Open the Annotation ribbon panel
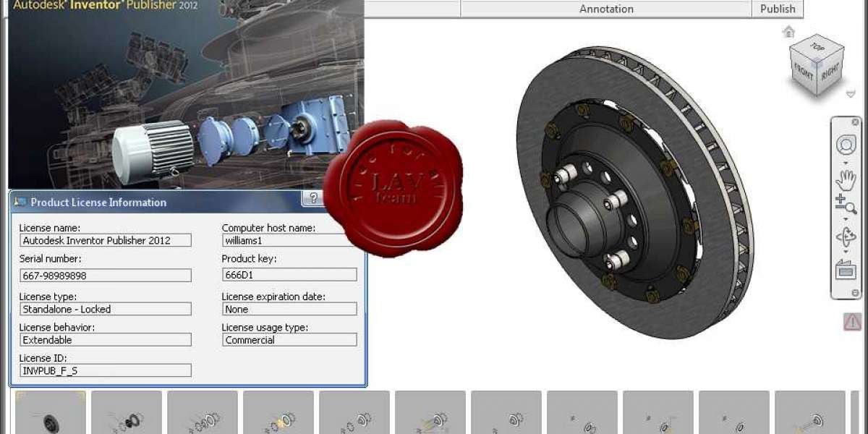Screen dimensions: 868x434 click(x=606, y=9)
